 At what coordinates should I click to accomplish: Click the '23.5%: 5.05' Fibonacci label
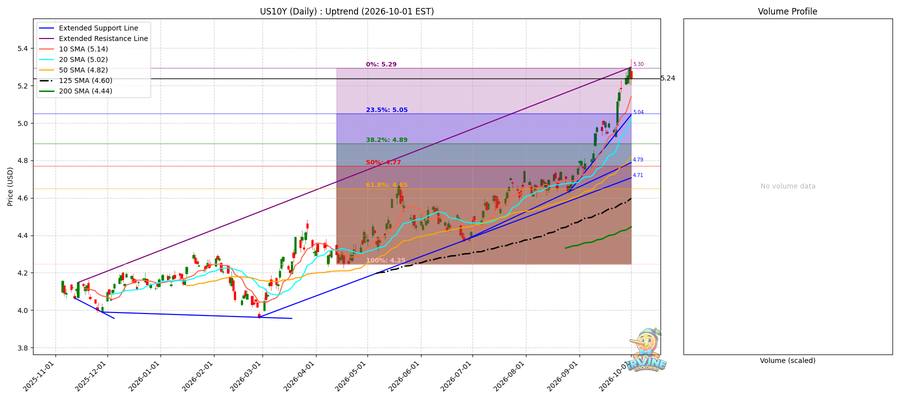pyautogui.click(x=386, y=109)
